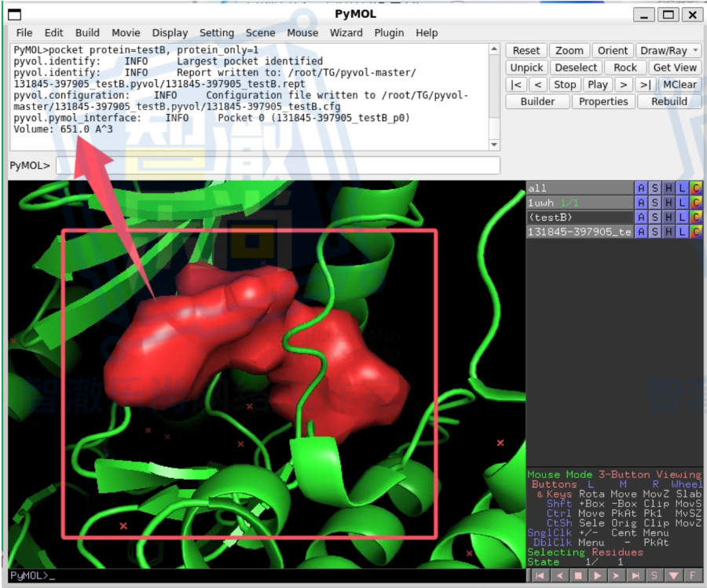Image resolution: width=707 pixels, height=588 pixels.
Task: Expand the Draw/Ray dropdown arrow
Action: pyautogui.click(x=696, y=50)
